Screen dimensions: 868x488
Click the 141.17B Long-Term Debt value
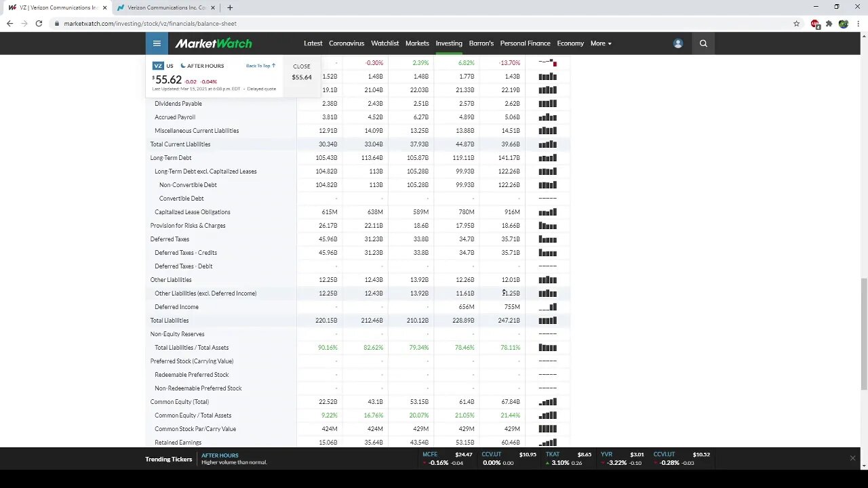(509, 158)
